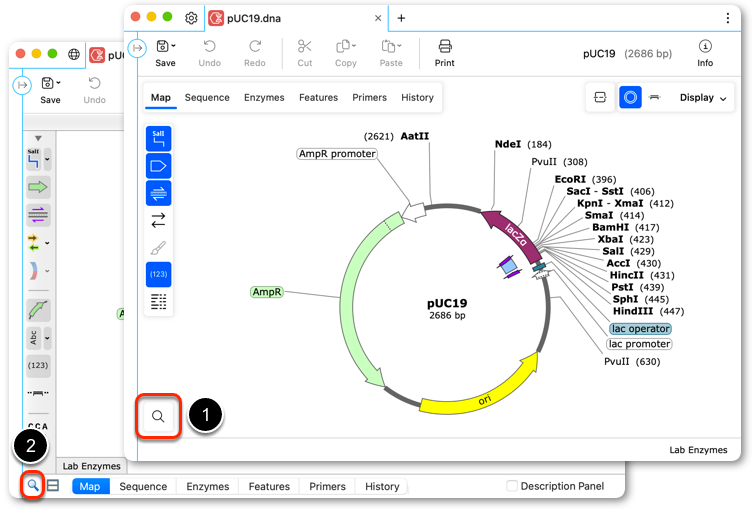Select the HindIII enzyme label
The height and width of the screenshot is (509, 752).
pos(633,311)
